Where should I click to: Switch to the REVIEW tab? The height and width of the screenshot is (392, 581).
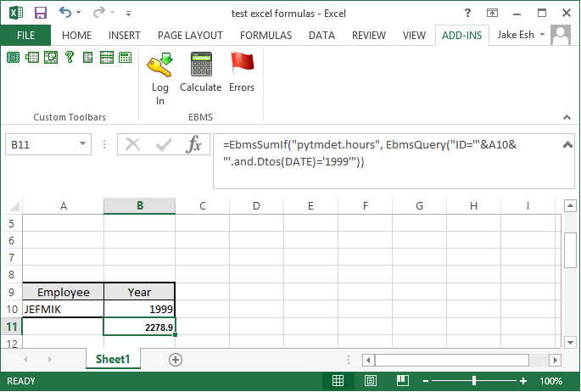coord(369,36)
